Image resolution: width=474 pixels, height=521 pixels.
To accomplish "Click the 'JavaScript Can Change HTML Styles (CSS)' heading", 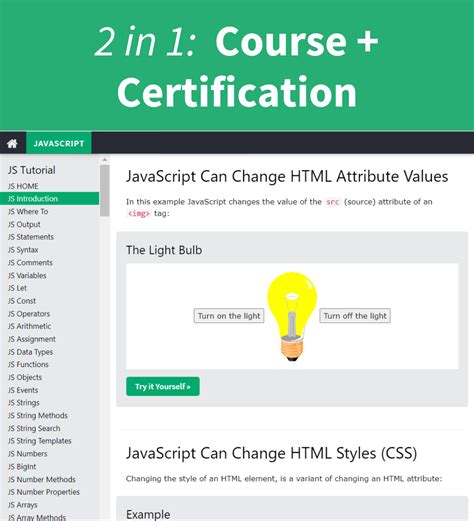I will 271,453.
